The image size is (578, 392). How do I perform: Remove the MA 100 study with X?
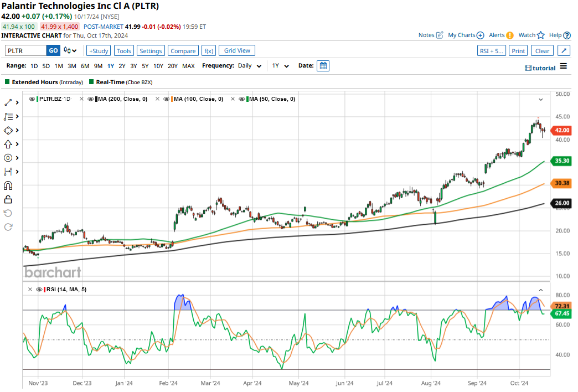tap(233, 99)
